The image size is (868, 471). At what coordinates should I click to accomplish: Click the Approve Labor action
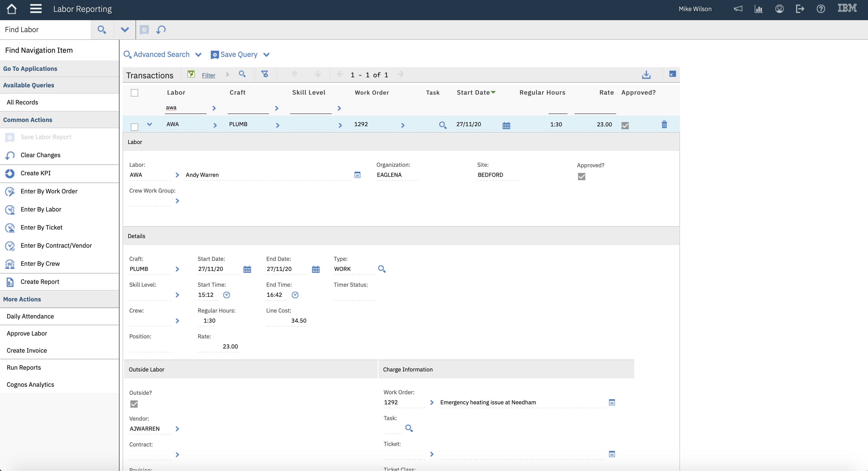click(27, 333)
